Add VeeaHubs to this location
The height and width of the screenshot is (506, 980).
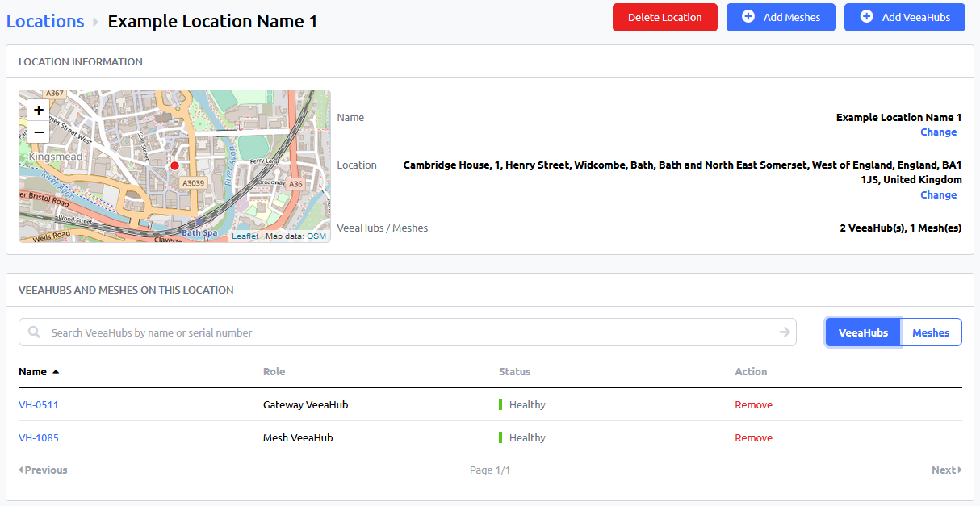pos(905,17)
